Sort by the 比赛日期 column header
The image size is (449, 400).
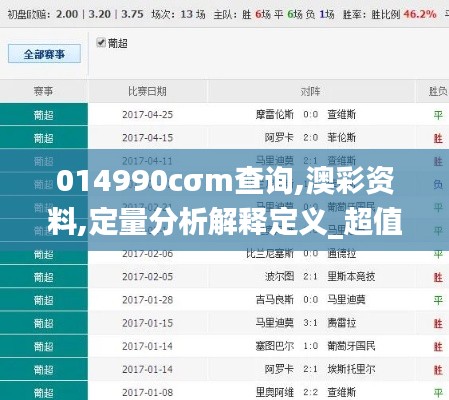pyautogui.click(x=147, y=91)
